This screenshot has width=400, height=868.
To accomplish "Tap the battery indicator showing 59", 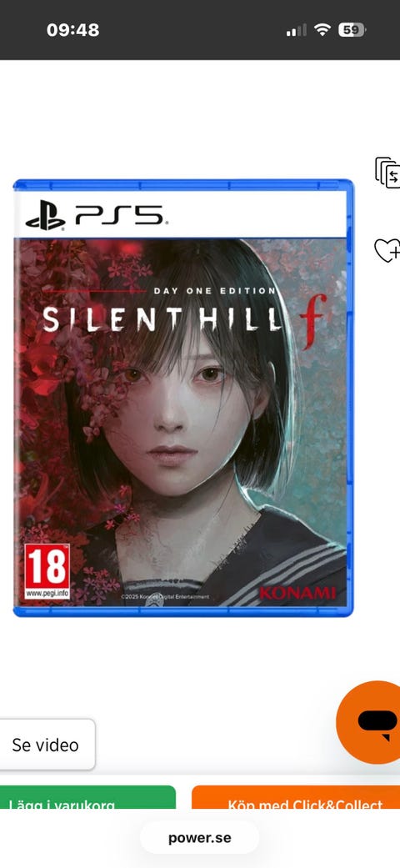I will pos(352,30).
